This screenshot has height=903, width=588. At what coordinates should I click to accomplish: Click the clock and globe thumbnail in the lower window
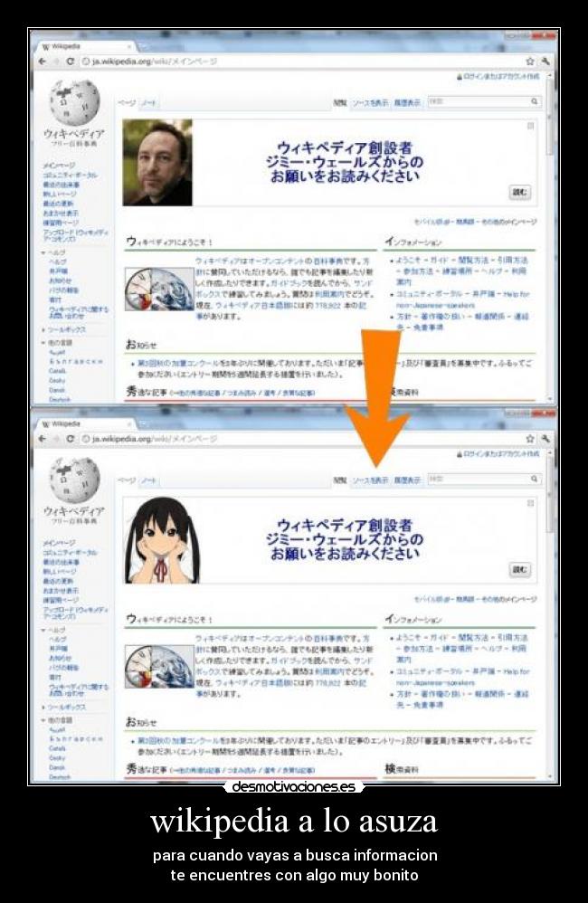159,666
